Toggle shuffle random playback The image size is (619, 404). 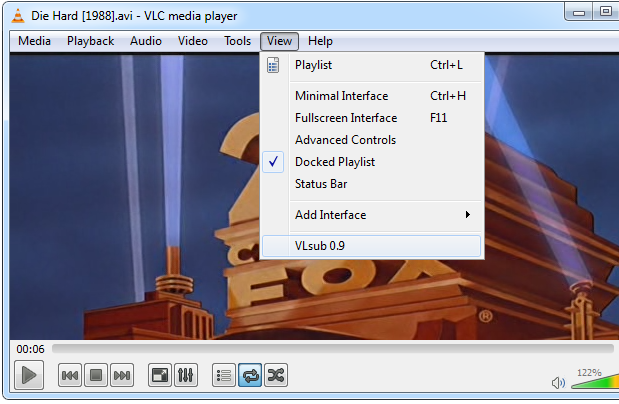pyautogui.click(x=276, y=375)
